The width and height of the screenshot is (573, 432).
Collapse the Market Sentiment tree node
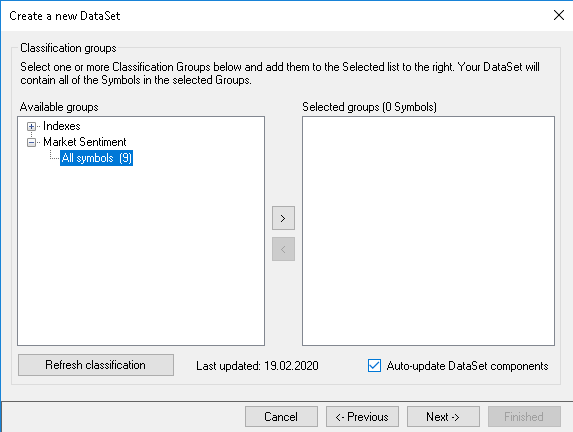[x=31, y=143]
